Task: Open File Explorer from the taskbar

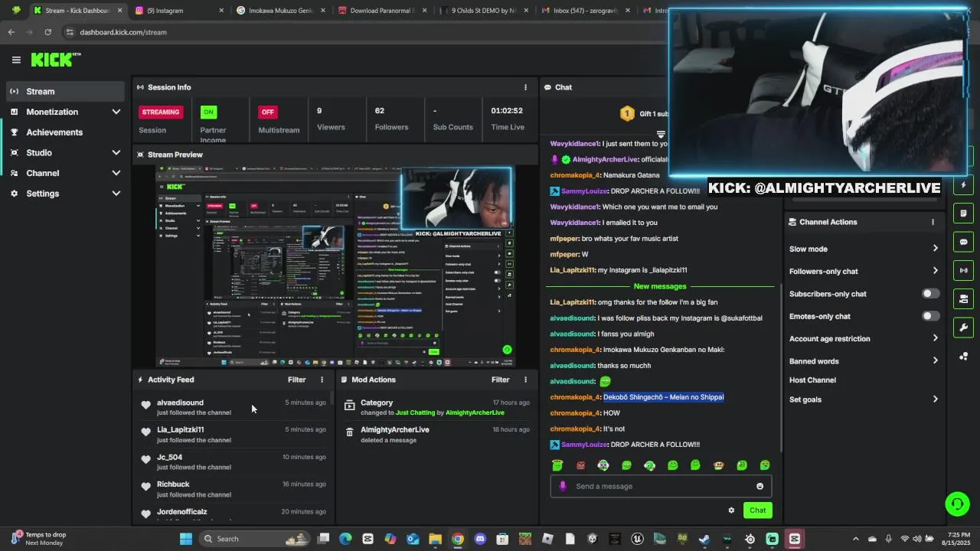Action: 435,539
